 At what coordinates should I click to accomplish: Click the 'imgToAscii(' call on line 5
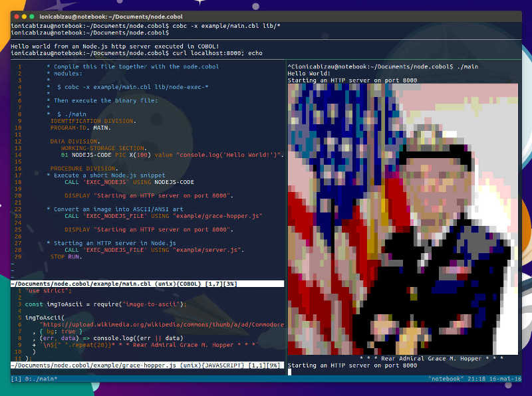(45, 318)
